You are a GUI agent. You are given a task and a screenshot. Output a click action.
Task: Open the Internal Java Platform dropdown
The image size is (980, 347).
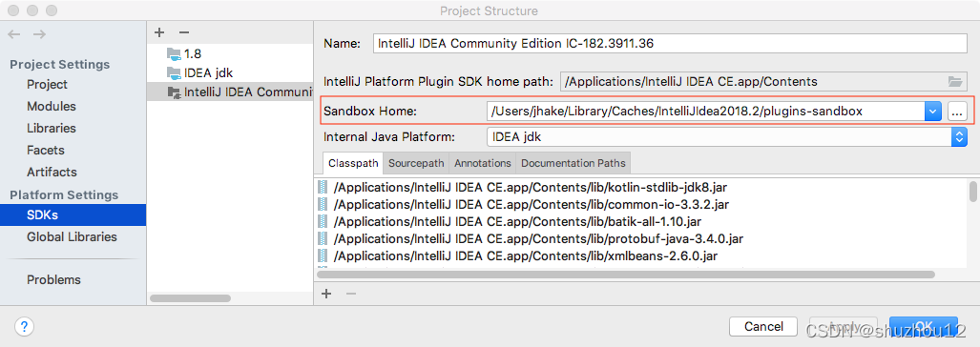tap(959, 136)
